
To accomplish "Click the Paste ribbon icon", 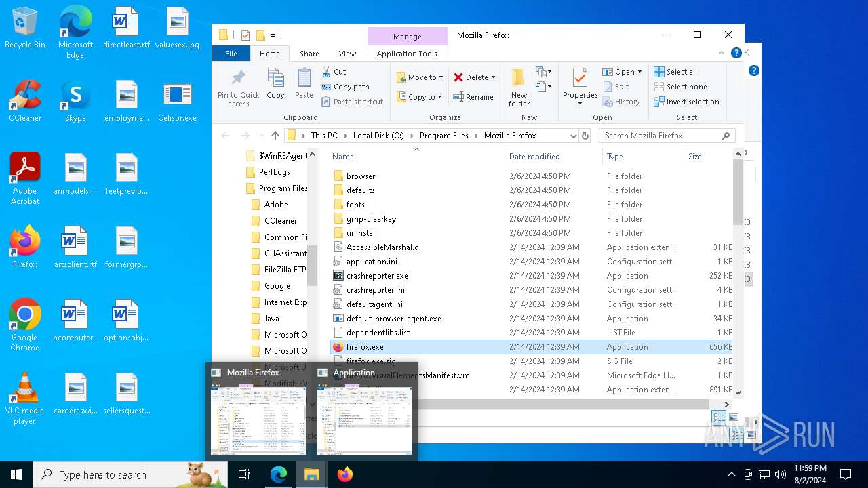I will 304,84.
